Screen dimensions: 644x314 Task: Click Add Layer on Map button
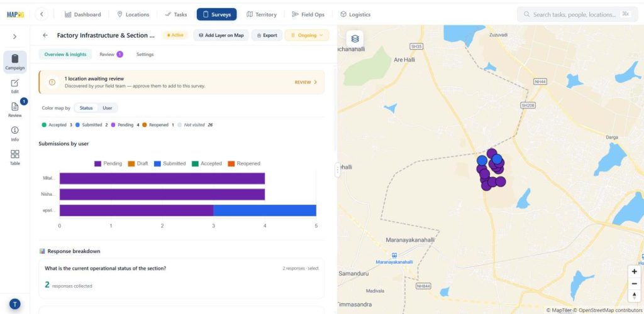221,35
